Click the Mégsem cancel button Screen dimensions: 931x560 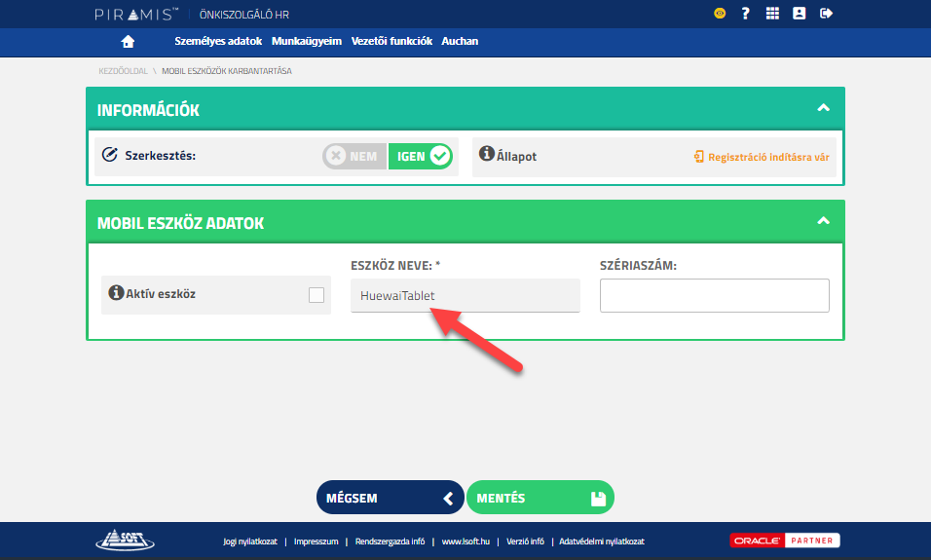(x=390, y=498)
